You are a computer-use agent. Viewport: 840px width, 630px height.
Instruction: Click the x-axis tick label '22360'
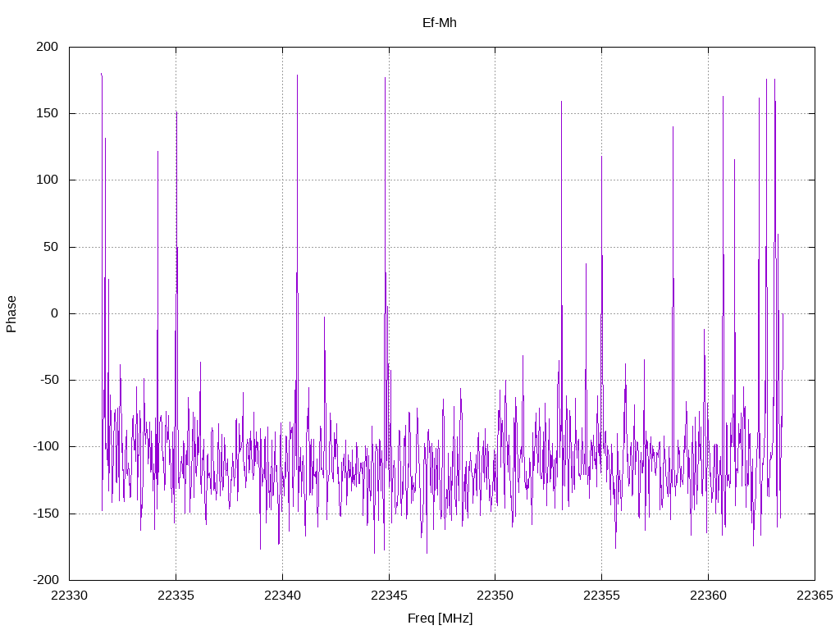pyautogui.click(x=708, y=596)
